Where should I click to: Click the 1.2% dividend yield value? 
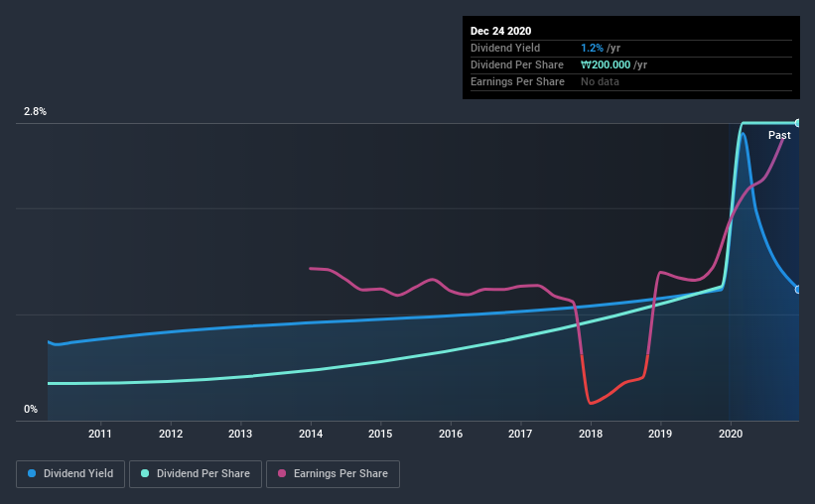tap(592, 48)
